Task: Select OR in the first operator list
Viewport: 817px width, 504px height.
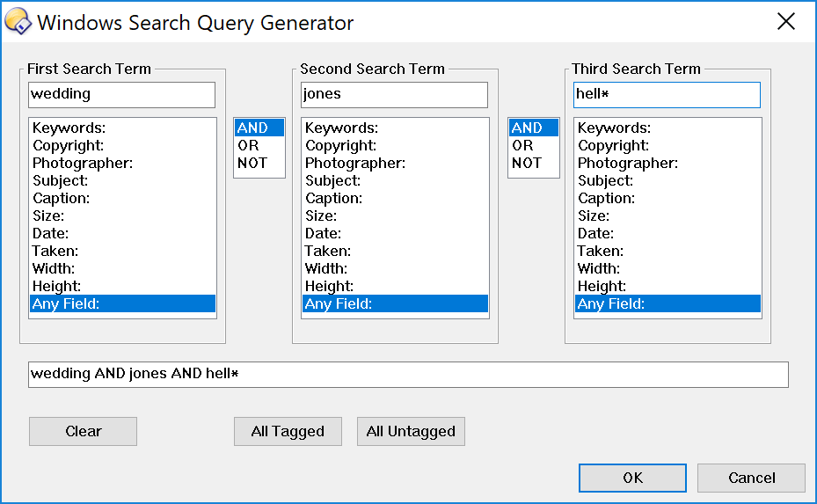Action: 259,145
